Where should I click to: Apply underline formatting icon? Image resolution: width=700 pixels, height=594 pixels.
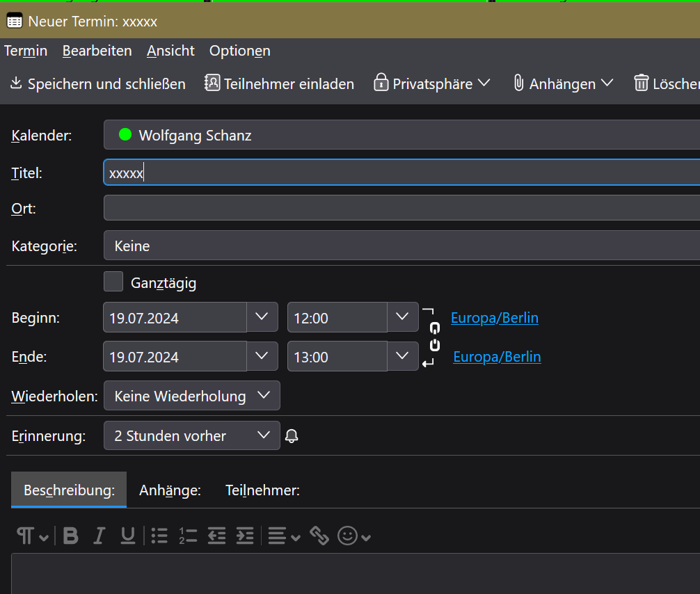[x=127, y=535]
